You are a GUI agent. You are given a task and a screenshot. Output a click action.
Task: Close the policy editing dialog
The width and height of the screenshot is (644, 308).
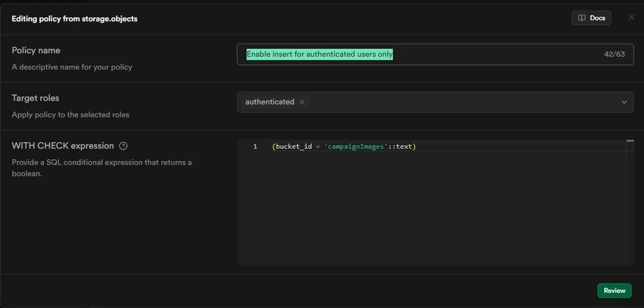click(631, 18)
